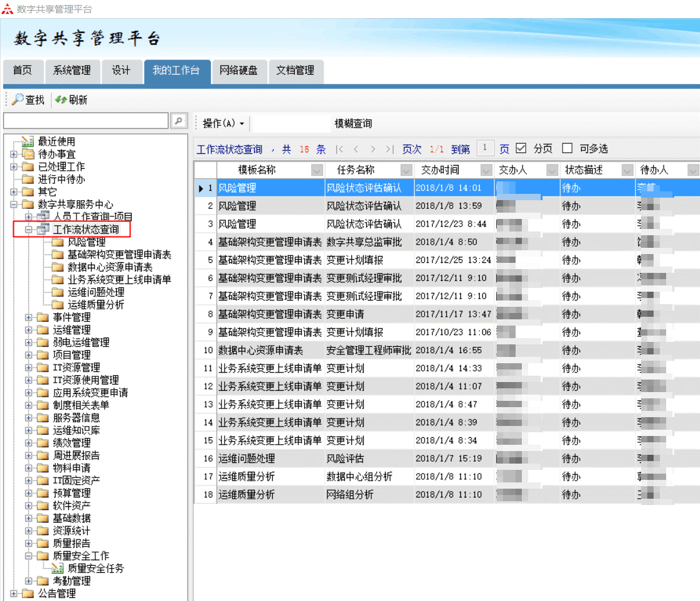700x601 pixels.
Task: Toggle the 分页 checkbox
Action: click(521, 149)
